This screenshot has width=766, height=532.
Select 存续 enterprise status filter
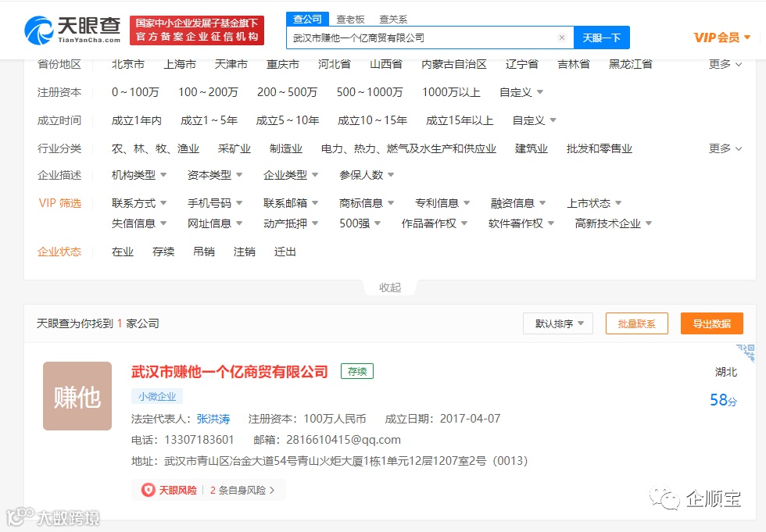[x=163, y=252]
